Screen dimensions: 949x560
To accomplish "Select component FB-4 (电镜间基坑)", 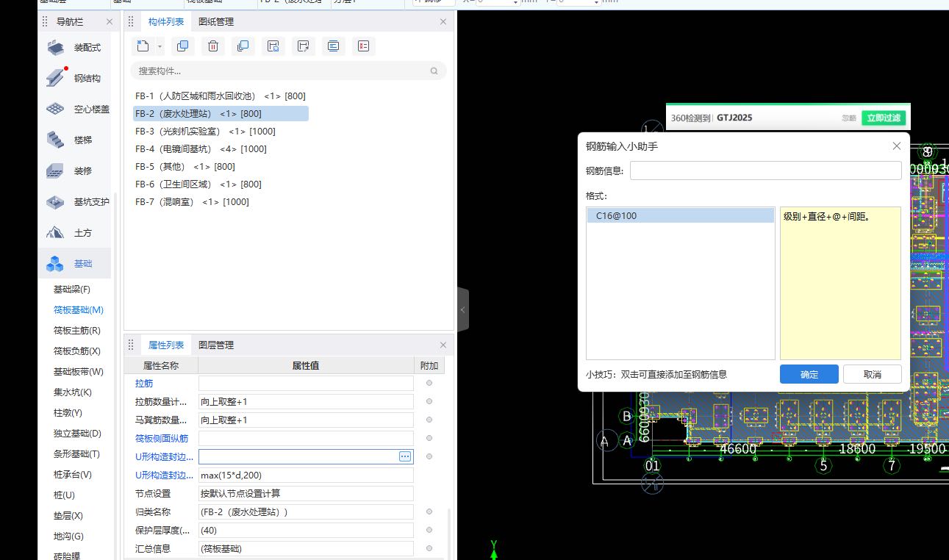I will tap(201, 149).
